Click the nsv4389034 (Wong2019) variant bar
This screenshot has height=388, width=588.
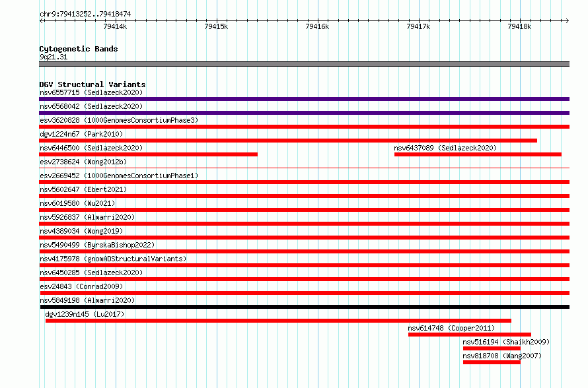coord(304,238)
